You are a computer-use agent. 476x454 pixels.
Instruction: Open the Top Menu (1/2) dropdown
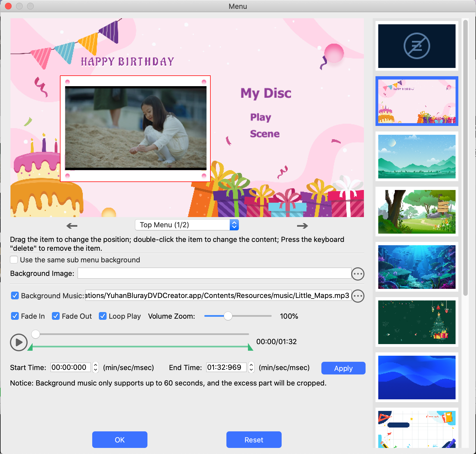pyautogui.click(x=187, y=225)
